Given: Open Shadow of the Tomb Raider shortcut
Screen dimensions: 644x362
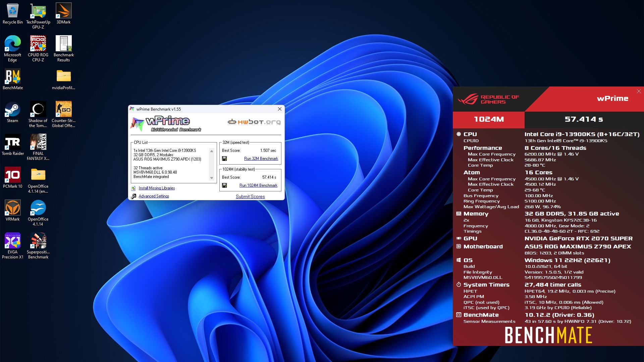Looking at the screenshot, I should (x=38, y=115).
